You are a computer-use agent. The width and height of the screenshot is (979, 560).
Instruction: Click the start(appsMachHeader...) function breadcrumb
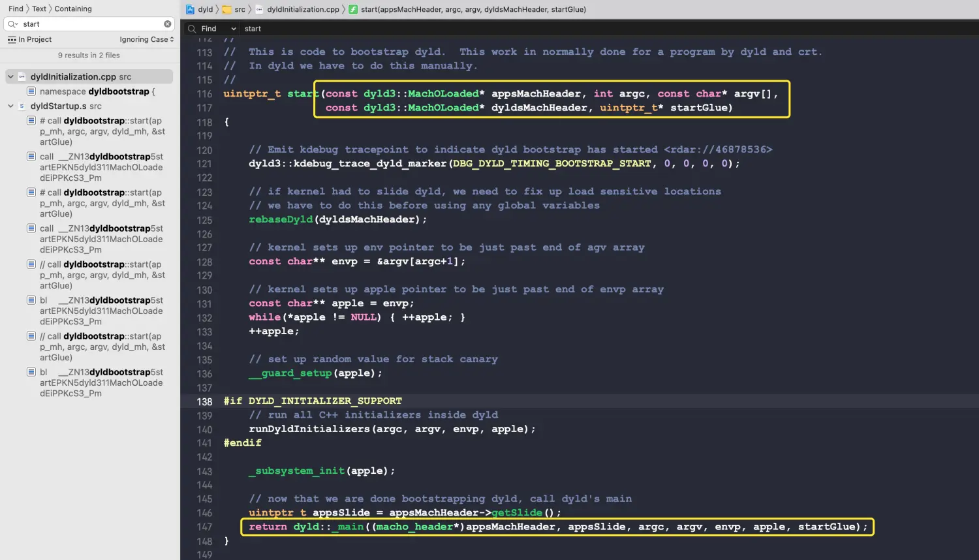[x=473, y=9]
